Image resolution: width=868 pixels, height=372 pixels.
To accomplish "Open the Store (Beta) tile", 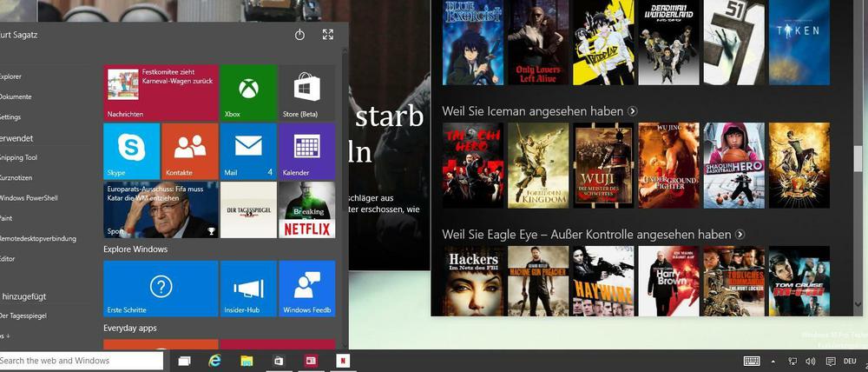I will [x=306, y=93].
